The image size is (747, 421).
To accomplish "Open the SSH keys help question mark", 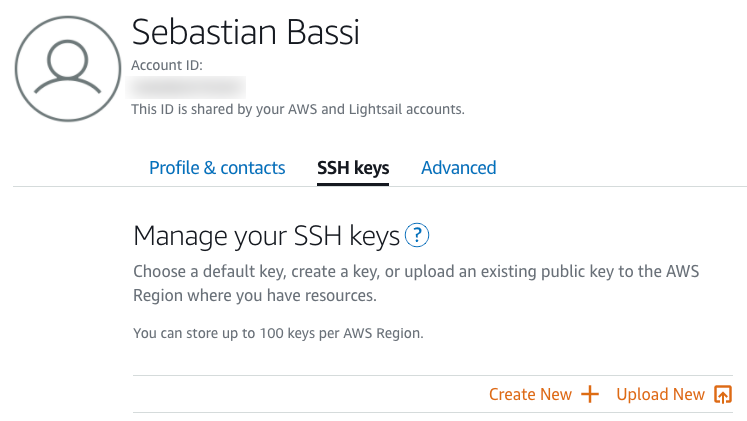I will tap(417, 235).
